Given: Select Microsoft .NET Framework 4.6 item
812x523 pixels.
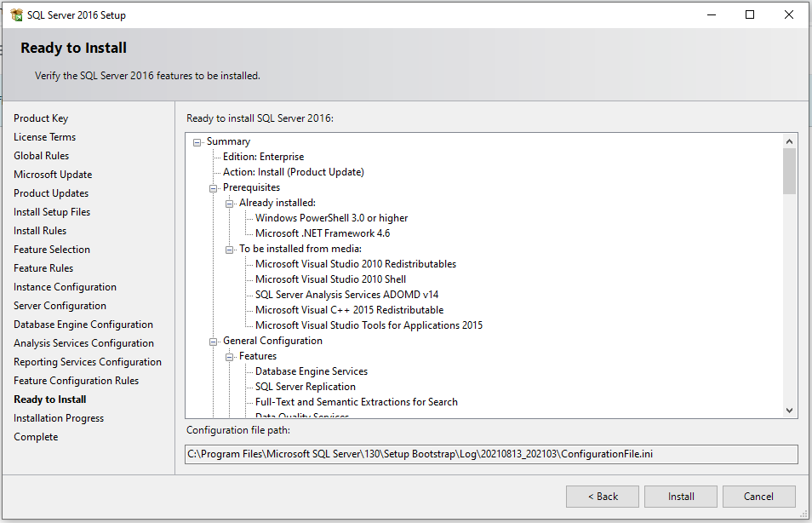Looking at the screenshot, I should (323, 233).
